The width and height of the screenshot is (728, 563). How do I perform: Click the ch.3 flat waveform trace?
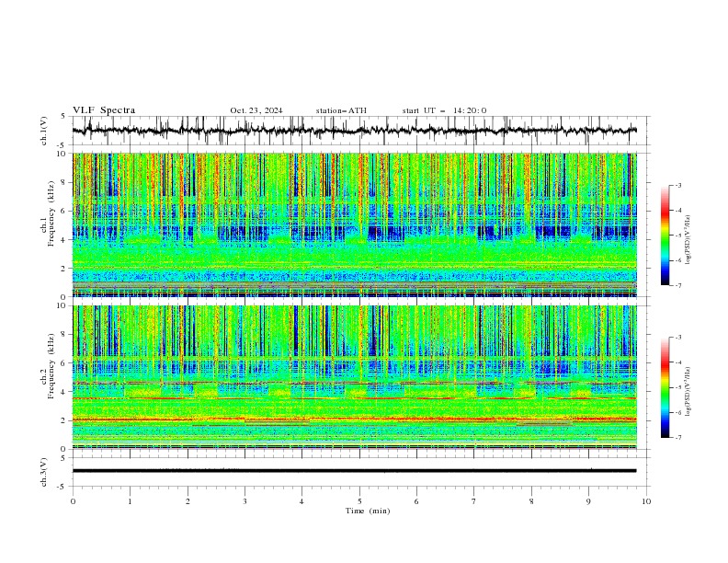354,471
